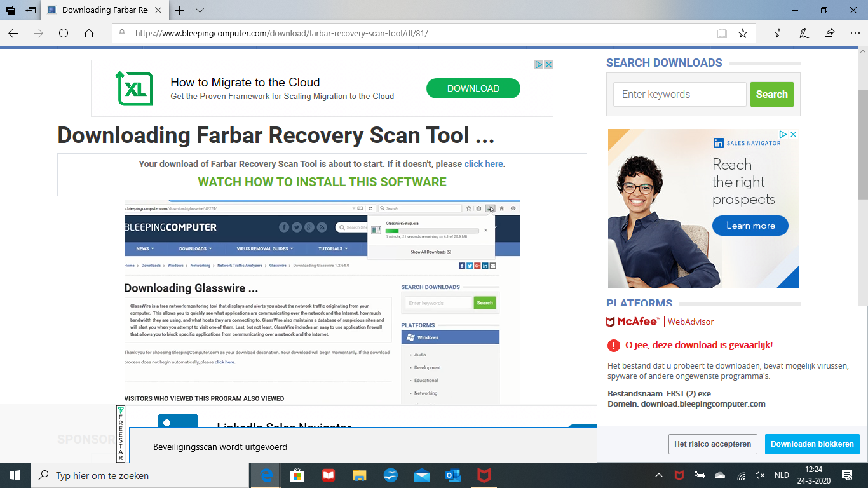Click the FREESTAR ad label

pos(121,434)
